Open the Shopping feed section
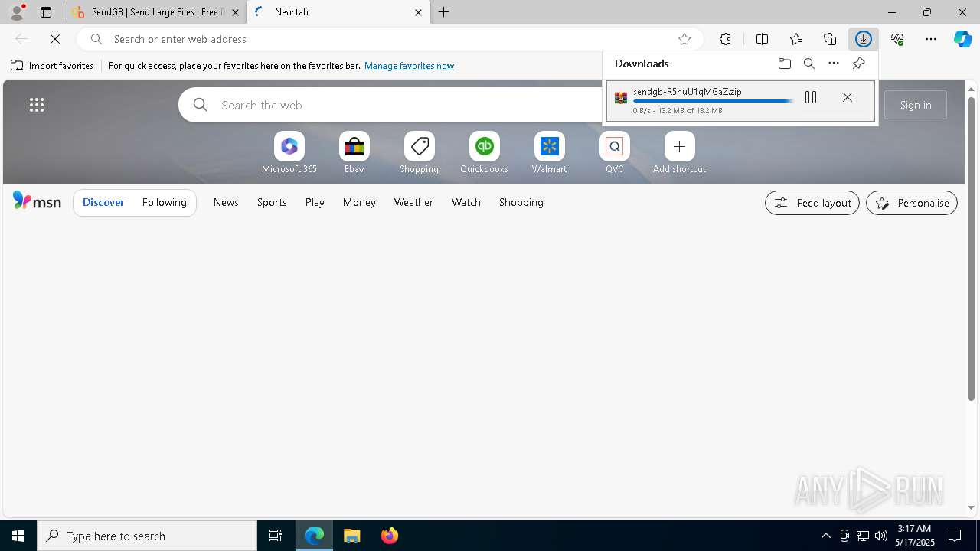Screen dimensions: 980x551 [521, 202]
